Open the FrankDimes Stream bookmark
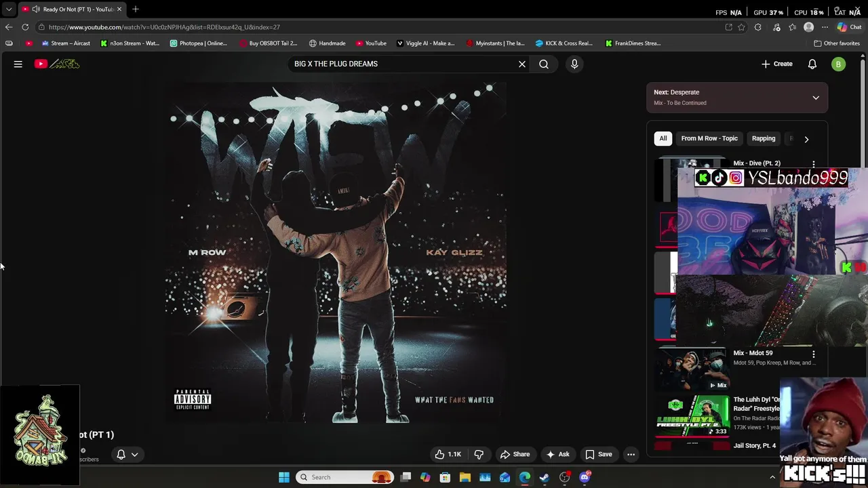This screenshot has height=488, width=868. (x=633, y=43)
